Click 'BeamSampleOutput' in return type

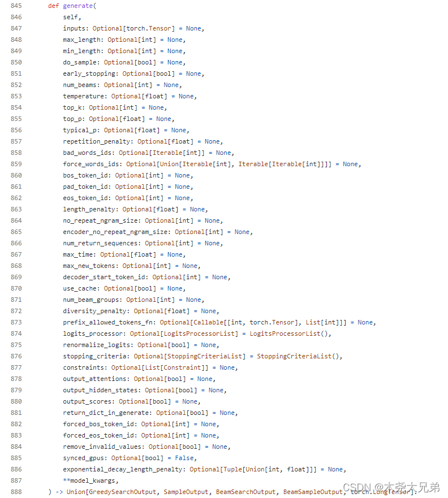click(313, 492)
